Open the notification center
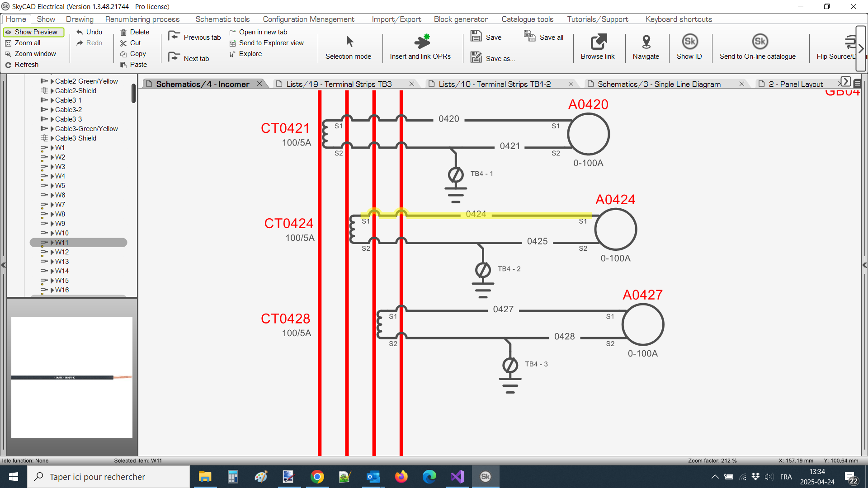868x488 pixels. click(x=851, y=478)
